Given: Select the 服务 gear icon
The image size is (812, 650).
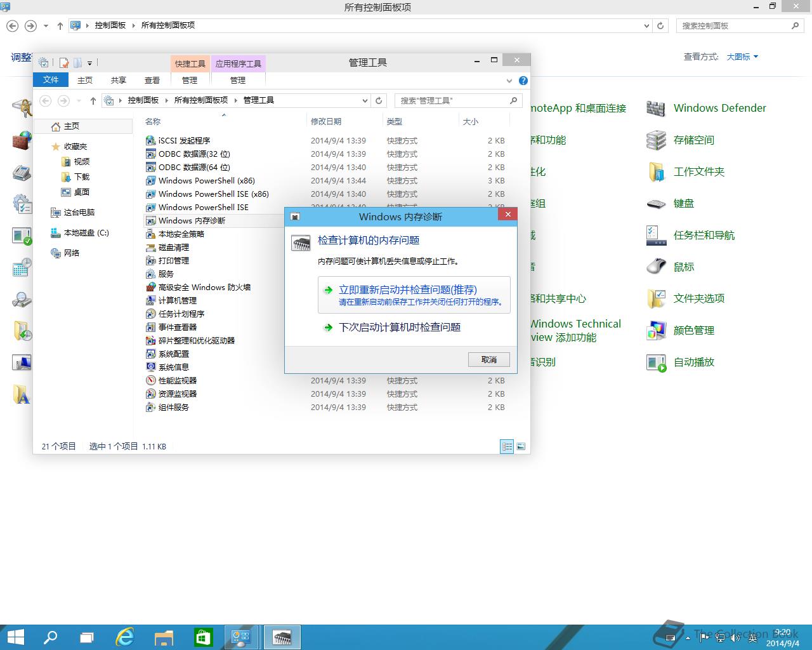Looking at the screenshot, I should point(150,274).
